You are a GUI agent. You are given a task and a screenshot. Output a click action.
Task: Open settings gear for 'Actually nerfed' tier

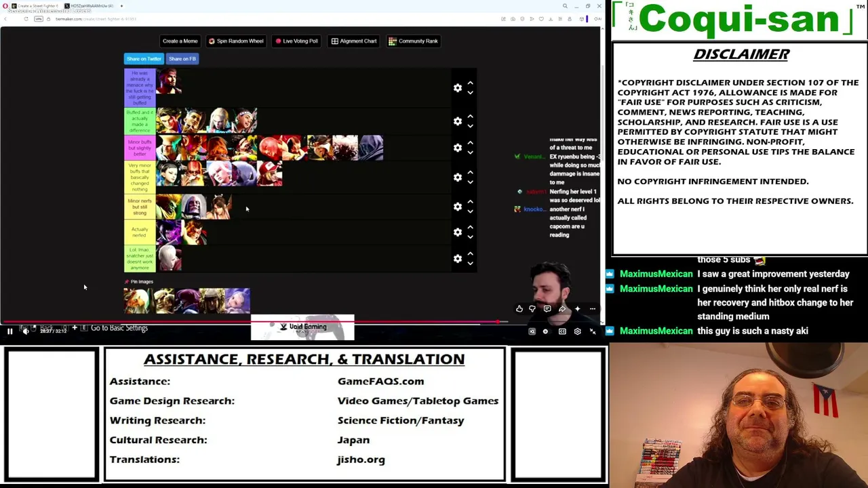click(x=458, y=232)
